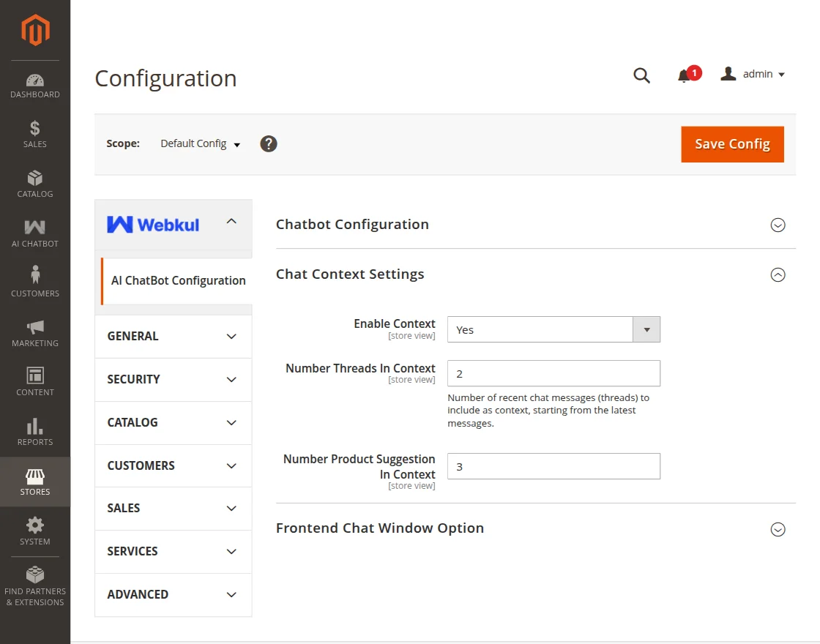Viewport: 820px width, 644px height.
Task: Open the AI Chatbot sidebar icon
Action: coord(35,233)
